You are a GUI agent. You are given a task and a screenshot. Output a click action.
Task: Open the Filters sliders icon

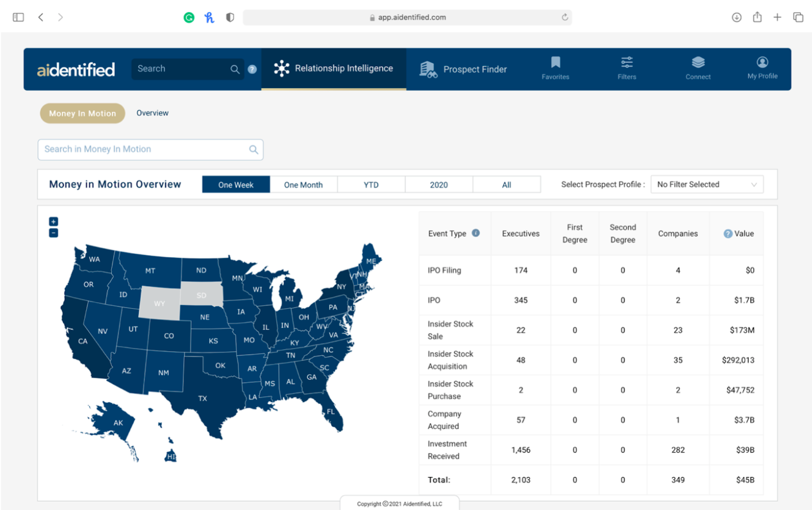[x=627, y=63]
